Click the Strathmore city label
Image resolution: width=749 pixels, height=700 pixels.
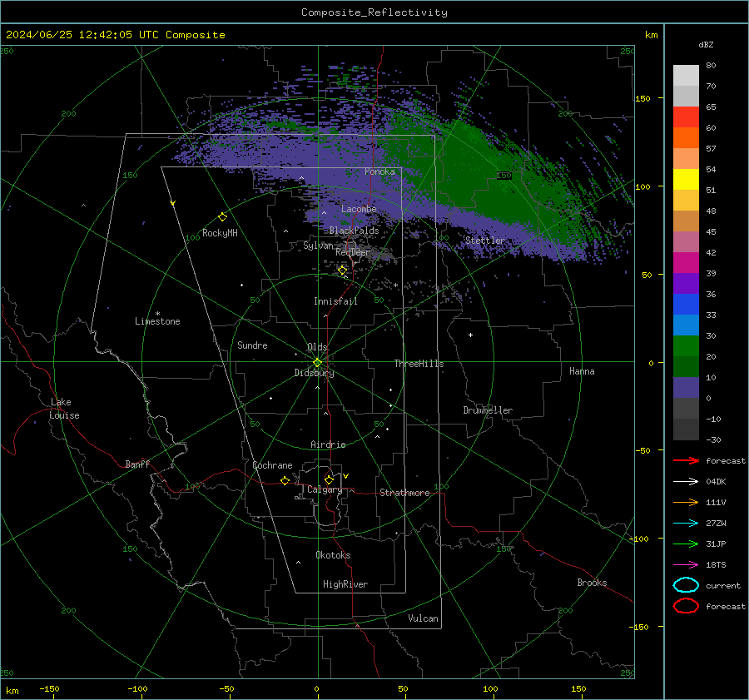(404, 493)
